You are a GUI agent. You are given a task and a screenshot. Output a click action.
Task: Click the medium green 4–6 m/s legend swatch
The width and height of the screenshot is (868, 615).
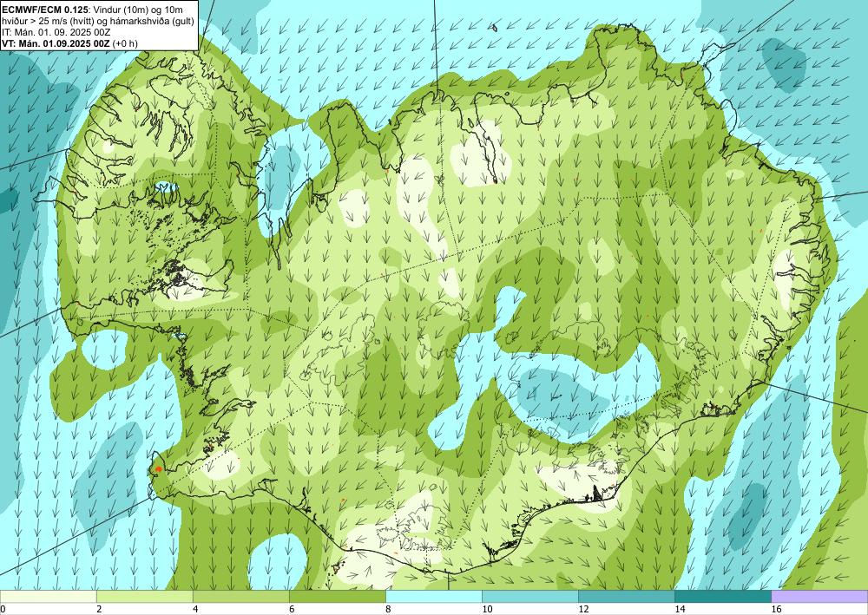click(x=240, y=596)
